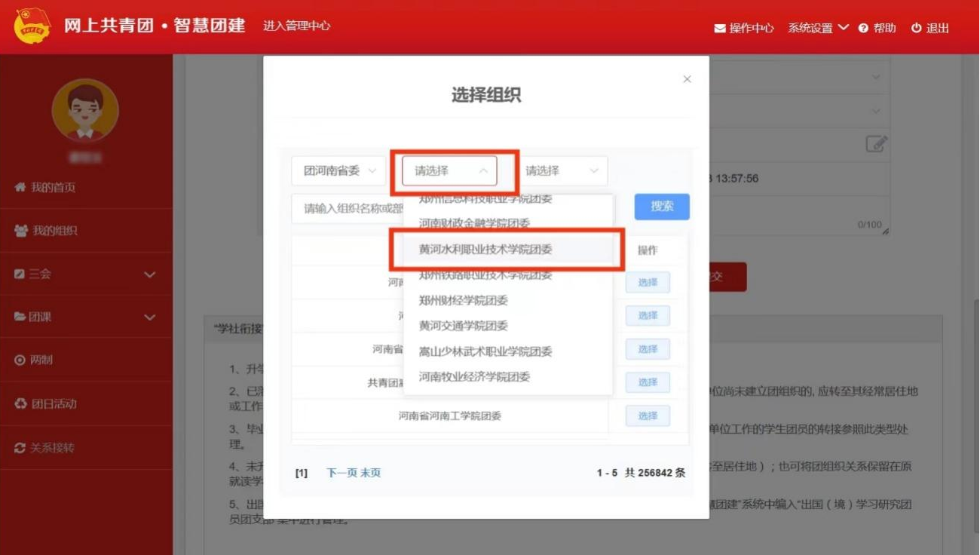Screen dimensions: 980x555
Task: Click 选择 button for 河南省河南工学院团委
Action: pyautogui.click(x=648, y=416)
